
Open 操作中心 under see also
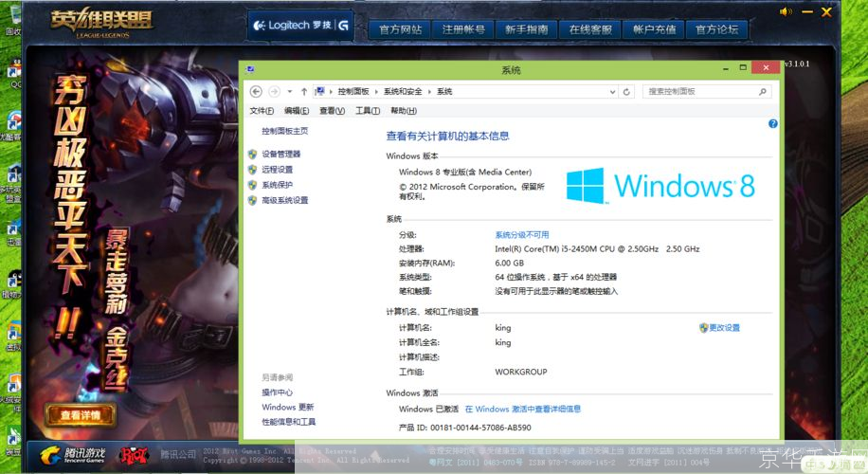click(x=277, y=392)
